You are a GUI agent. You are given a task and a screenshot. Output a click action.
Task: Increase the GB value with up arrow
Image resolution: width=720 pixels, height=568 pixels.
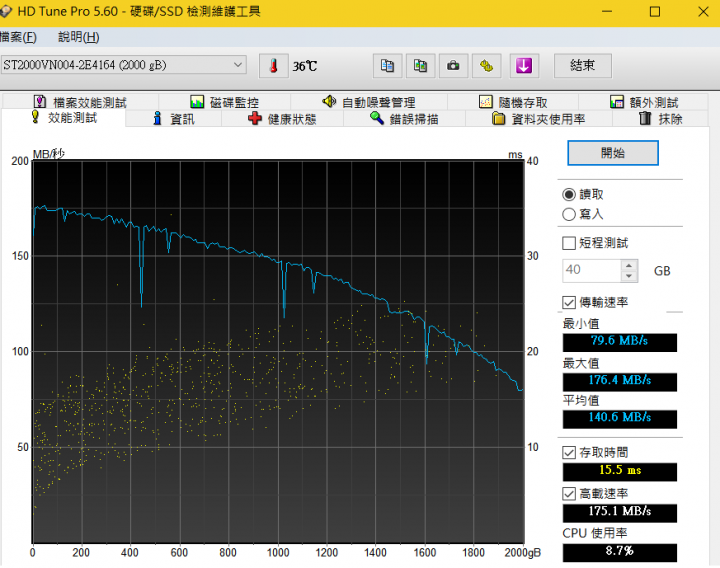629,265
